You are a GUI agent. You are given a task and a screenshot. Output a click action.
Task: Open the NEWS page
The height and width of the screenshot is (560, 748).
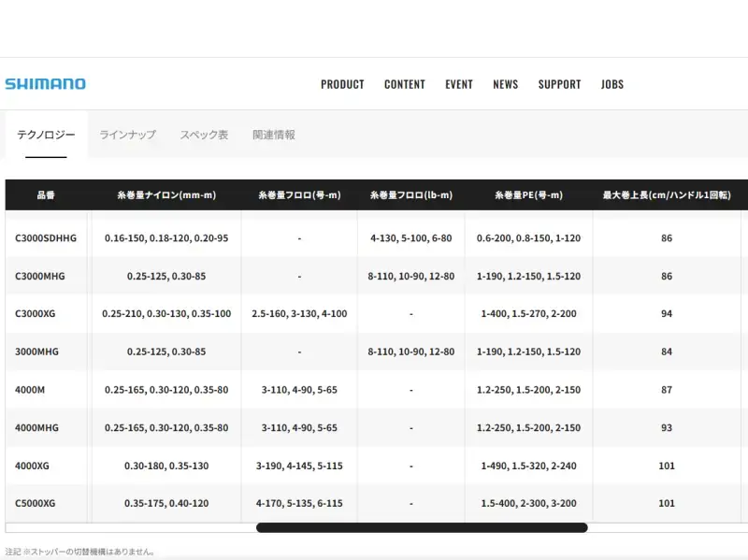pyautogui.click(x=505, y=84)
